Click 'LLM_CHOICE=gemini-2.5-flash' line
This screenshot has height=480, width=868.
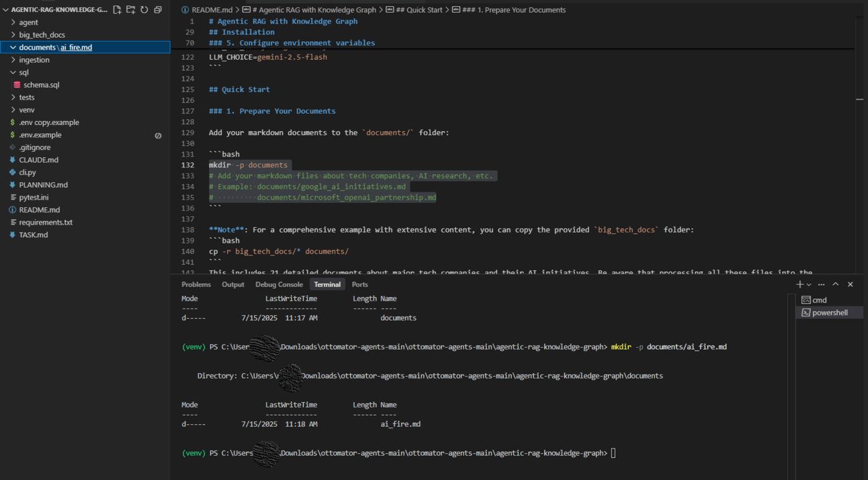tap(268, 57)
